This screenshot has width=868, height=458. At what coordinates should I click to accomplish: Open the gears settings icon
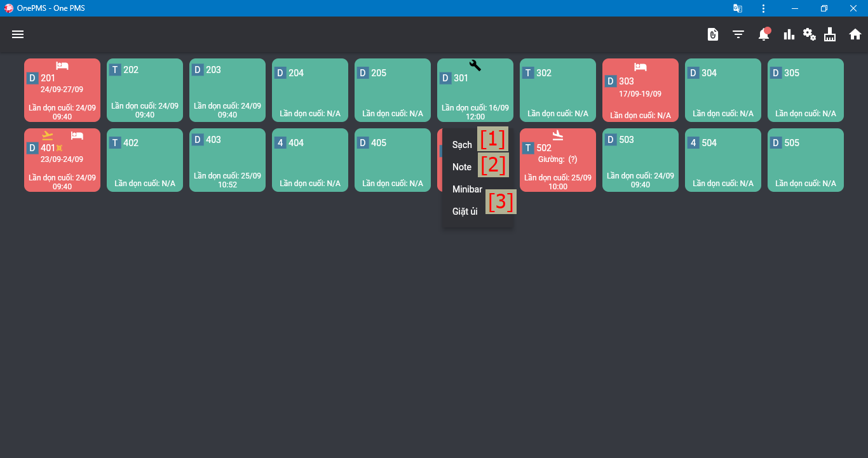pos(809,34)
